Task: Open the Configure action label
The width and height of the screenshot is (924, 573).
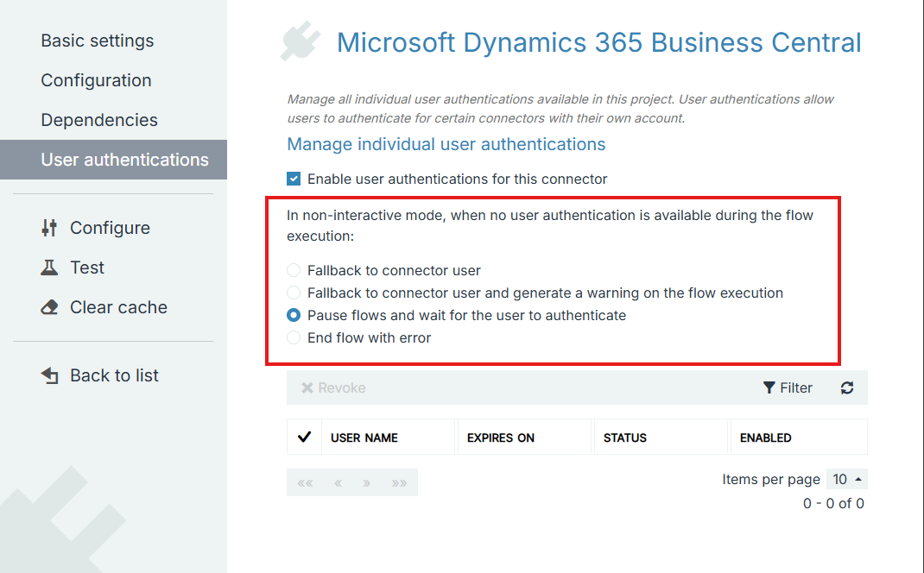Action: pos(110,228)
